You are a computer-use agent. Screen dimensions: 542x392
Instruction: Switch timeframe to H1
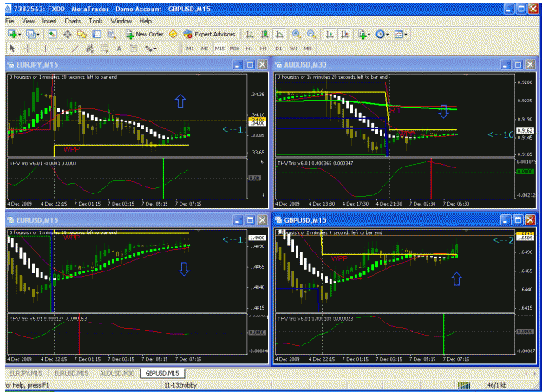(x=249, y=49)
